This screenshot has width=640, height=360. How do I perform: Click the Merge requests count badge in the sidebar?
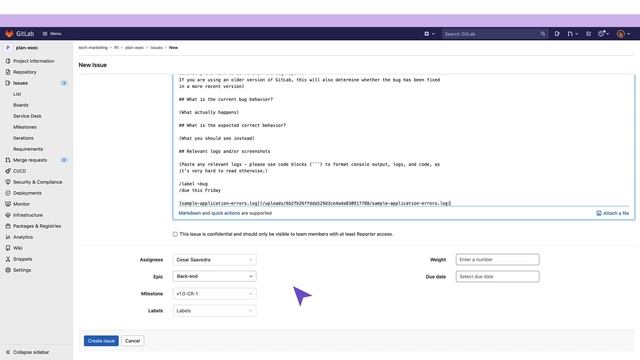point(64,160)
